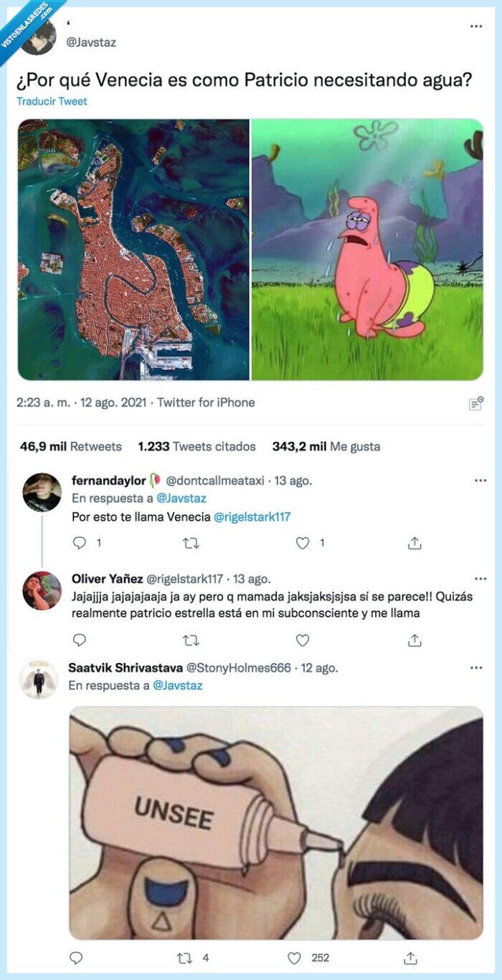The image size is (502, 980).
Task: Share Saatvik Shrivastava's reply
Action: coord(410,957)
